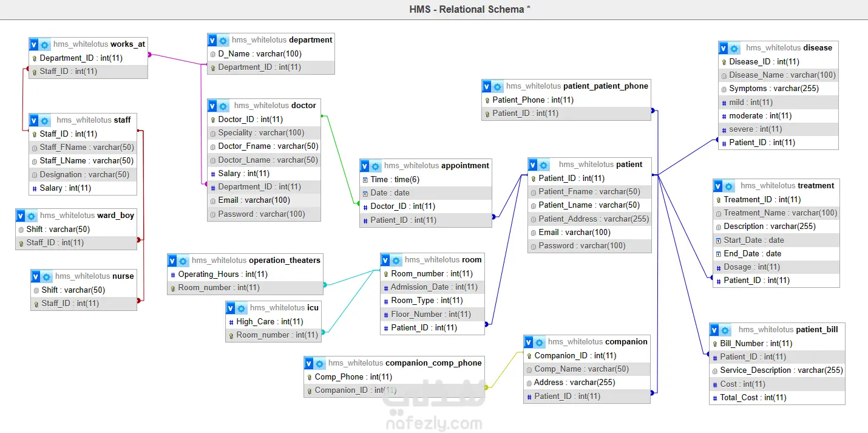The height and width of the screenshot is (433, 868).
Task: Open the gear options of appointment table
Action: [376, 166]
